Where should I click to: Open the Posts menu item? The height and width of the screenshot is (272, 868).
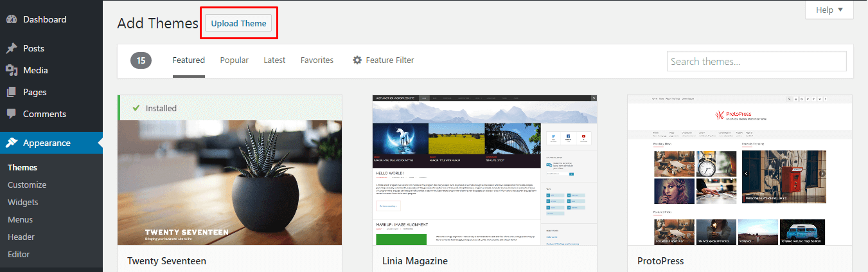[x=51, y=48]
